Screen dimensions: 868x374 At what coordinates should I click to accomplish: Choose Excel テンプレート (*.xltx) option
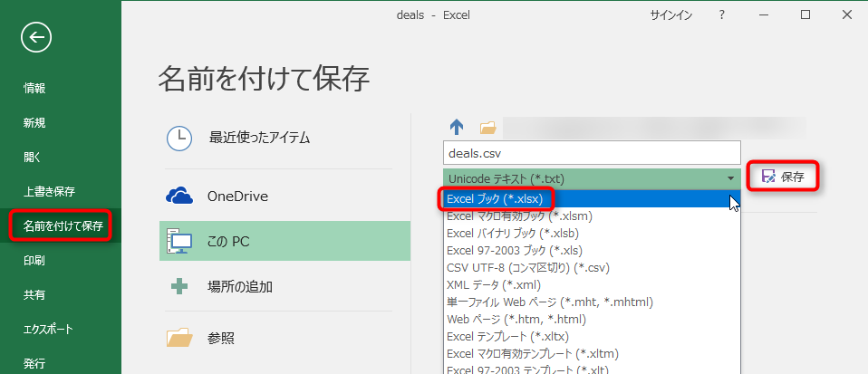pos(592,336)
